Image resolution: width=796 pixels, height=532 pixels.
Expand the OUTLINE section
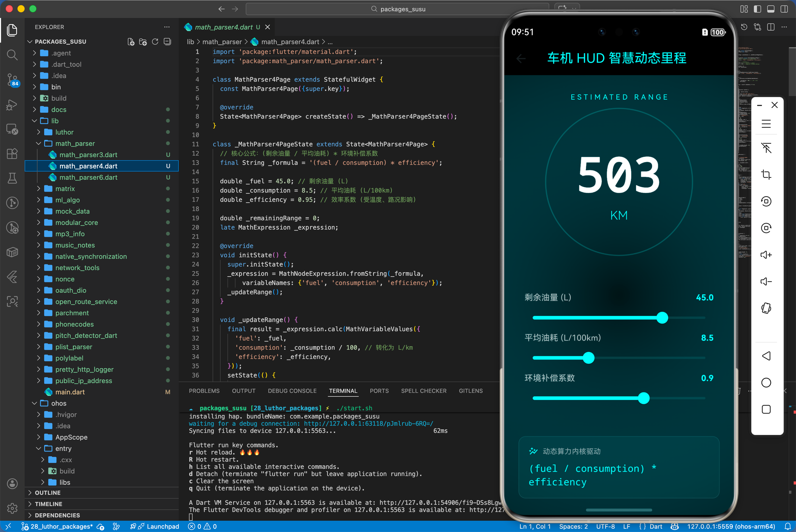click(x=48, y=493)
